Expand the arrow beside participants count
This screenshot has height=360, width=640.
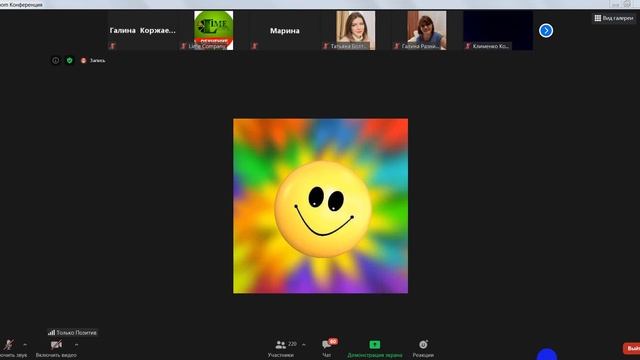tap(304, 345)
